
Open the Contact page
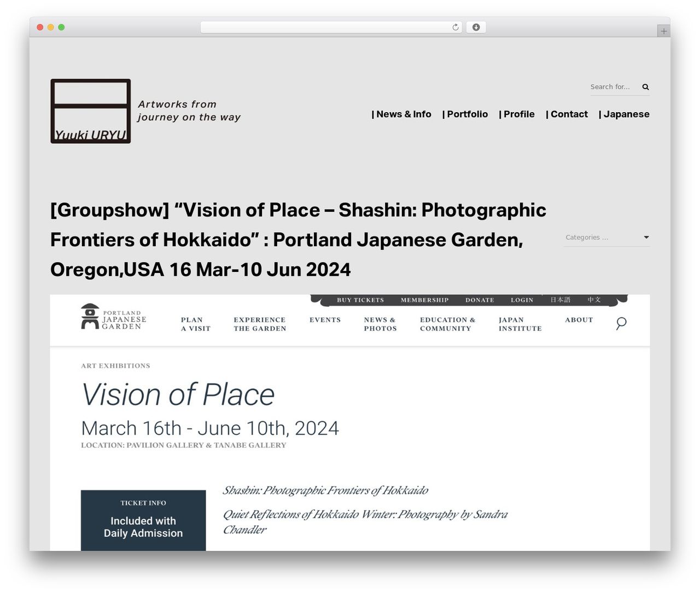(x=567, y=114)
